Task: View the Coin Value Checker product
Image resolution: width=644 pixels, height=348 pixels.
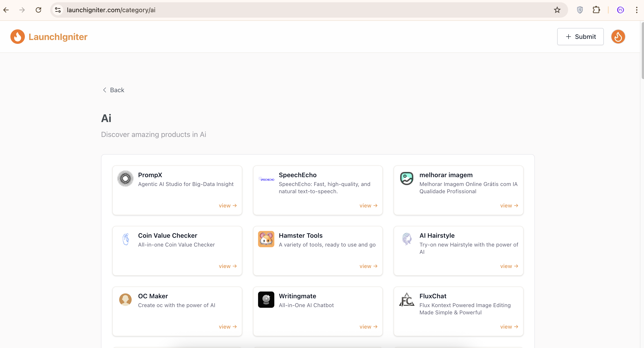Action: (228, 266)
